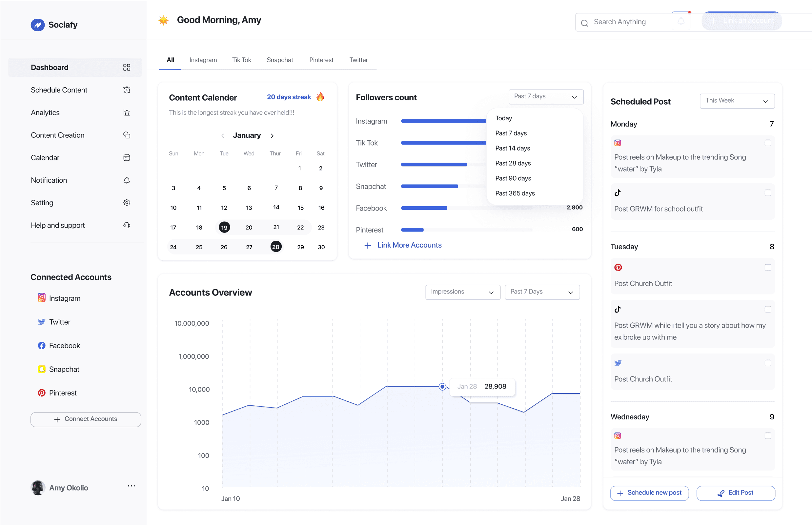This screenshot has width=812, height=525.
Task: Go to next month with calendar arrow
Action: pos(272,136)
